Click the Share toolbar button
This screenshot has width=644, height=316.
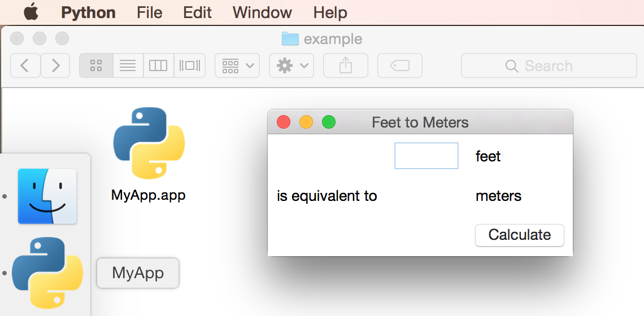click(x=345, y=65)
